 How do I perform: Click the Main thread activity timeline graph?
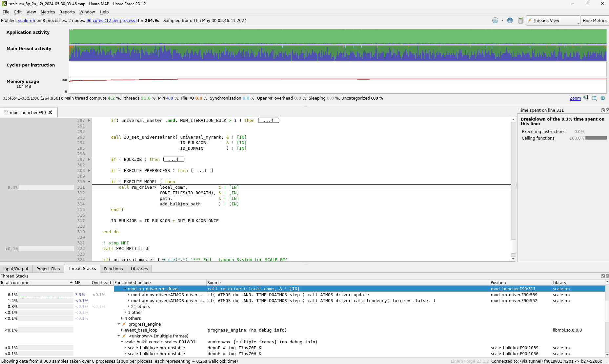(x=337, y=53)
